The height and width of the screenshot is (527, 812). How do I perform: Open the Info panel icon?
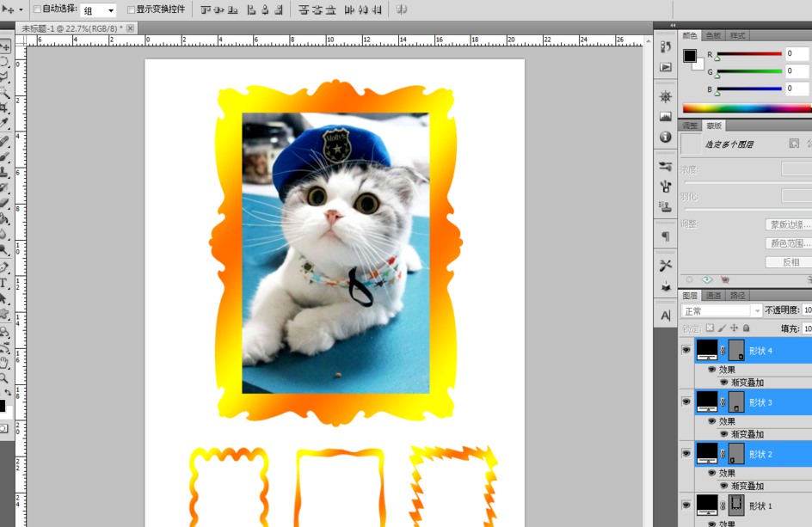tap(666, 137)
